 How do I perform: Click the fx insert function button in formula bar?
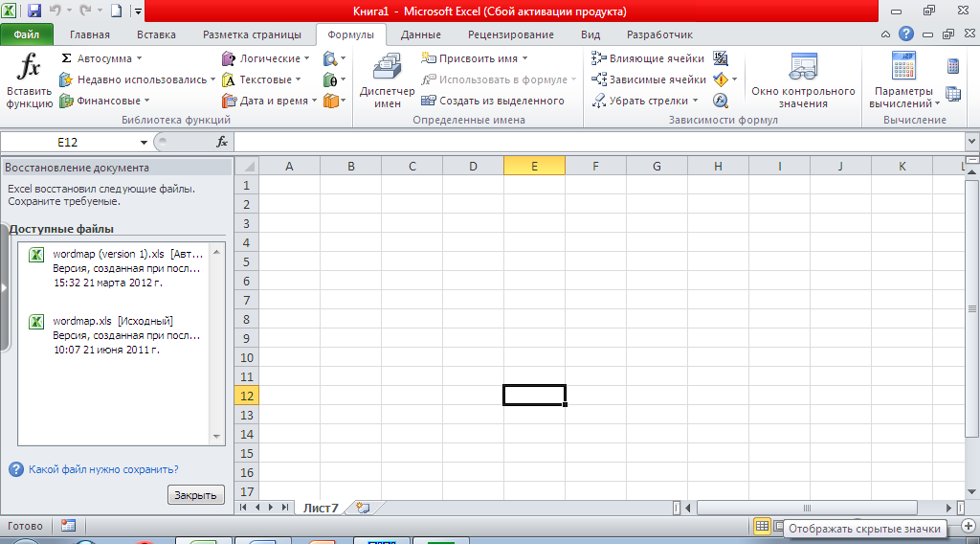click(x=222, y=142)
